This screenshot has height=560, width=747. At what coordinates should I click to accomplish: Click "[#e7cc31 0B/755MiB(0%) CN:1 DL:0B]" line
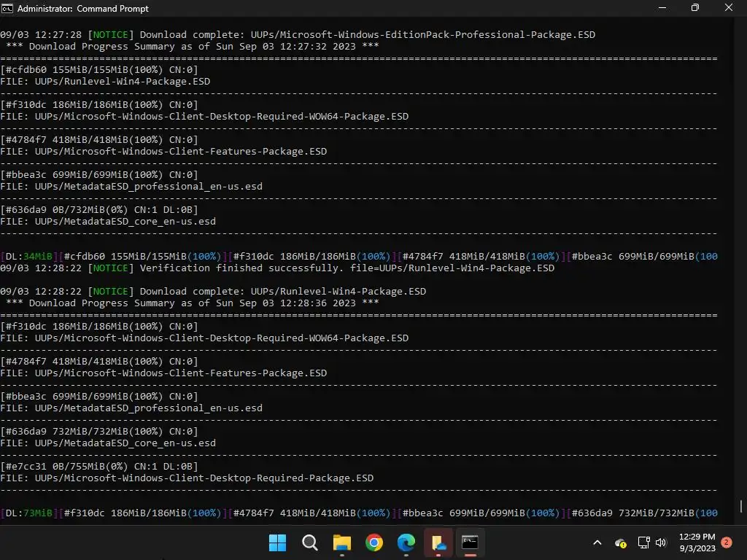point(99,466)
